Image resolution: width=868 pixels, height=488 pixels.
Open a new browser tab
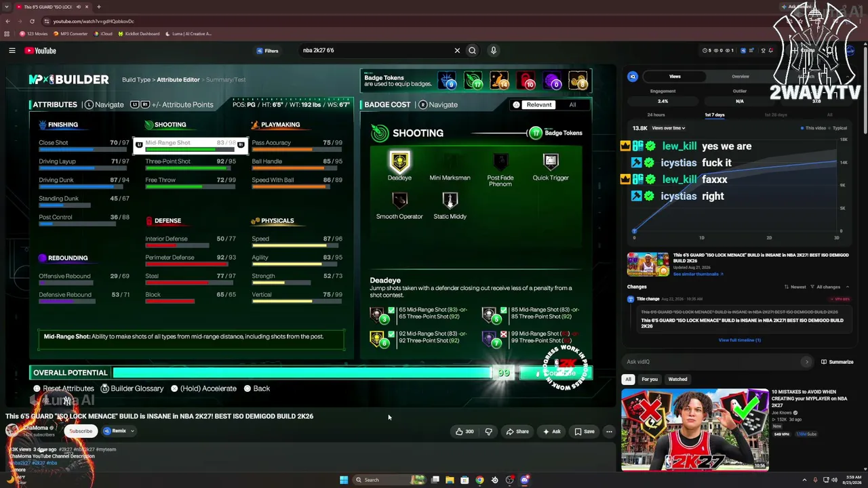(98, 7)
